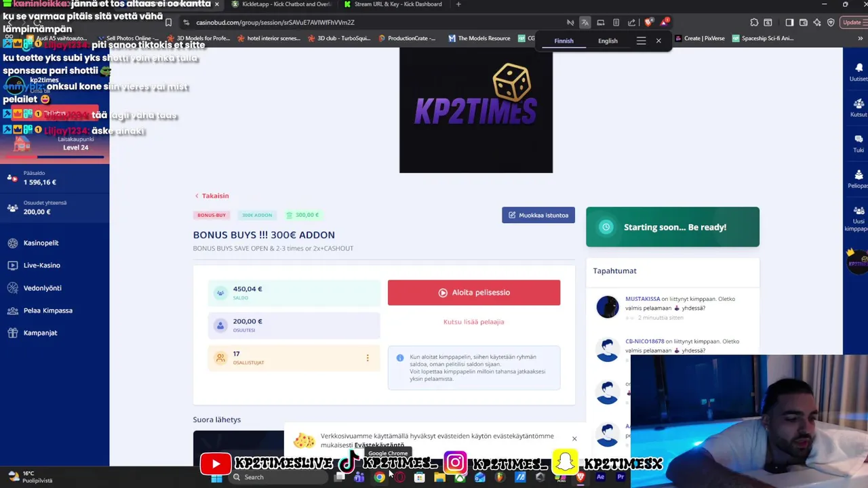Click the red Aloita pelisessio button

click(x=474, y=293)
